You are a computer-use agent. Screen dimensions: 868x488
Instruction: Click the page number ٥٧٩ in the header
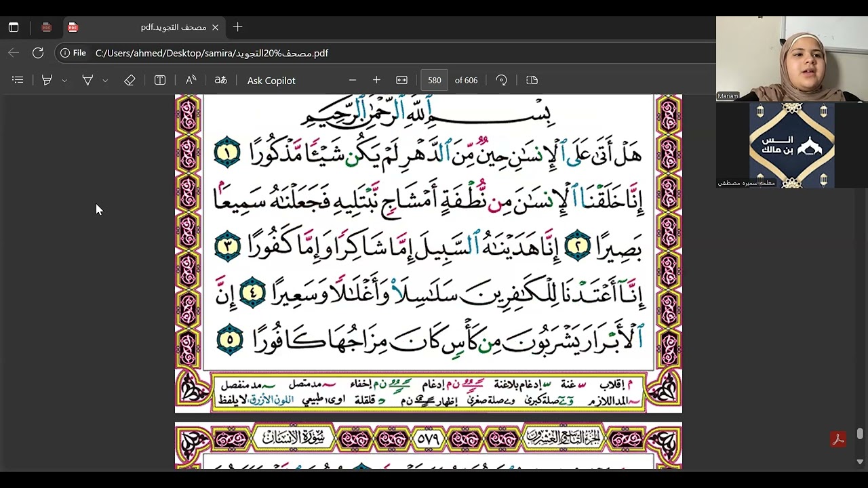click(x=428, y=439)
